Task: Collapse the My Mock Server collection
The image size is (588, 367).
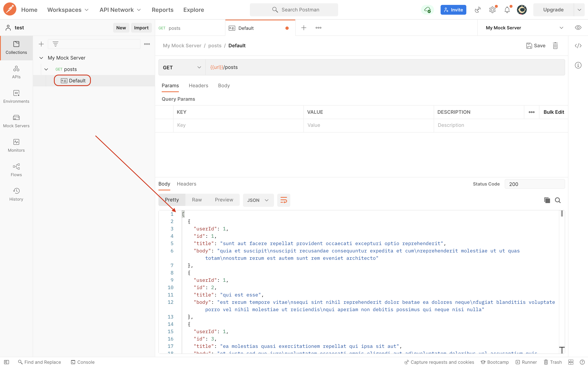Action: [41, 58]
